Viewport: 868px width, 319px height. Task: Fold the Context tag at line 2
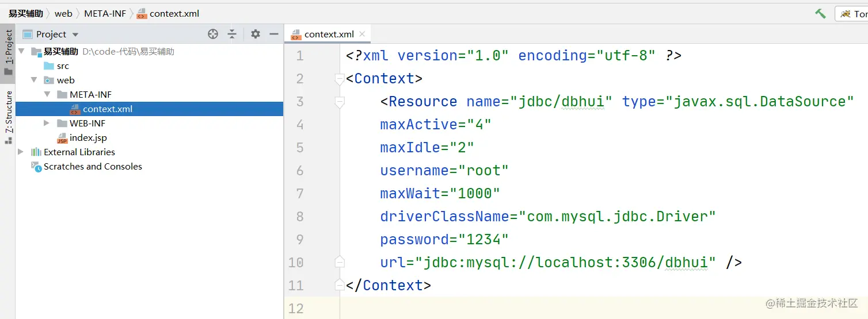[x=340, y=79]
